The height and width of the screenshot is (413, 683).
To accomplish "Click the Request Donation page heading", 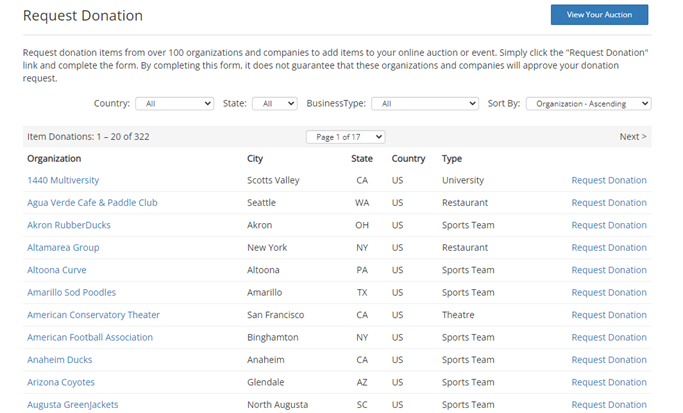I will [83, 16].
